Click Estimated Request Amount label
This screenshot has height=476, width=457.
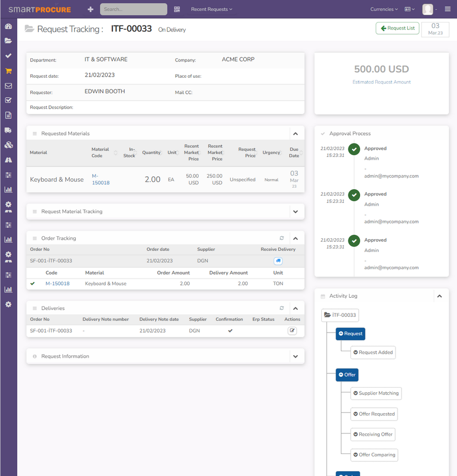pos(381,82)
